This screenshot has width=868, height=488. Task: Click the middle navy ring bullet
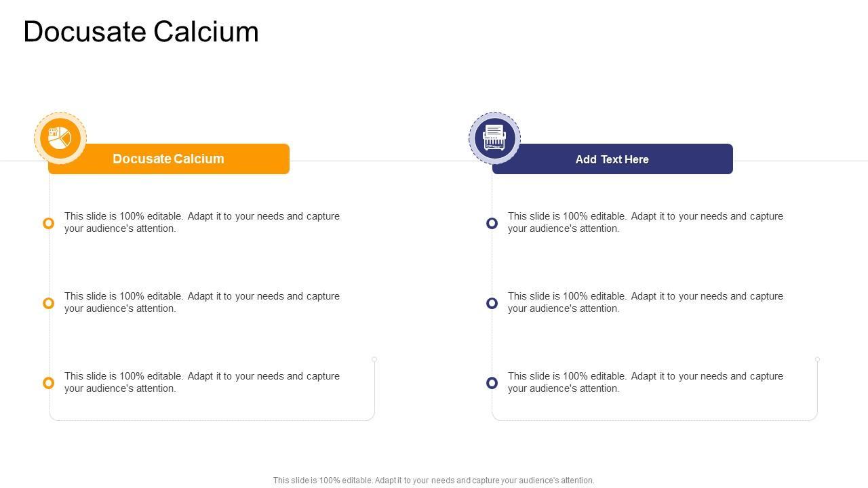492,303
